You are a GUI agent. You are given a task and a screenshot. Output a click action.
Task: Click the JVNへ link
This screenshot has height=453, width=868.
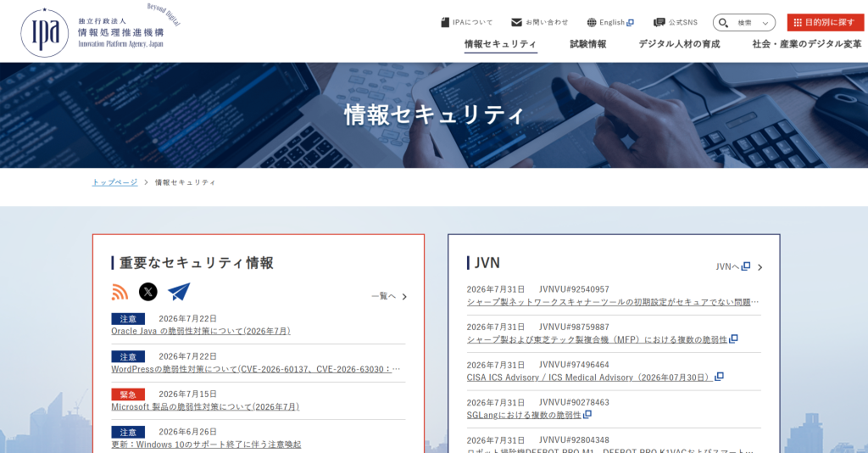pos(726,267)
